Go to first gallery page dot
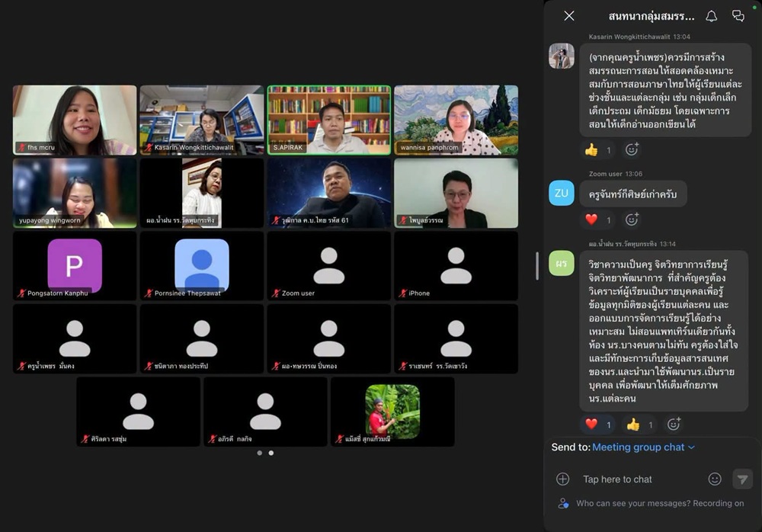 point(260,453)
